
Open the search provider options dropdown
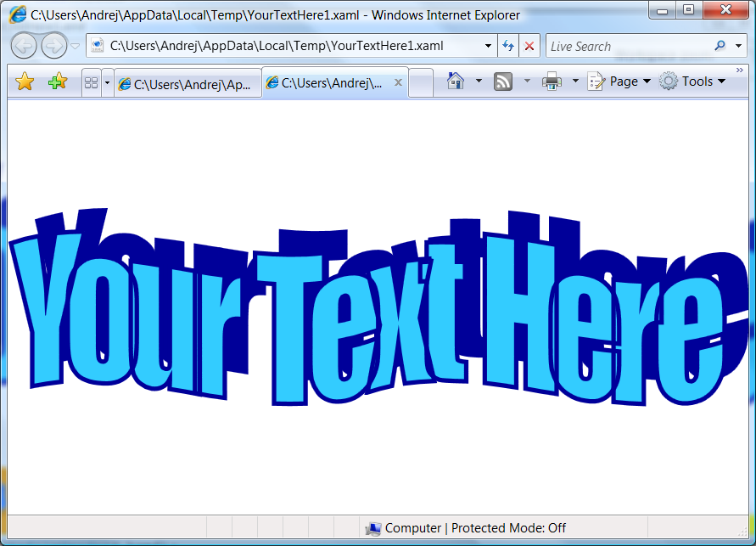pyautogui.click(x=739, y=46)
